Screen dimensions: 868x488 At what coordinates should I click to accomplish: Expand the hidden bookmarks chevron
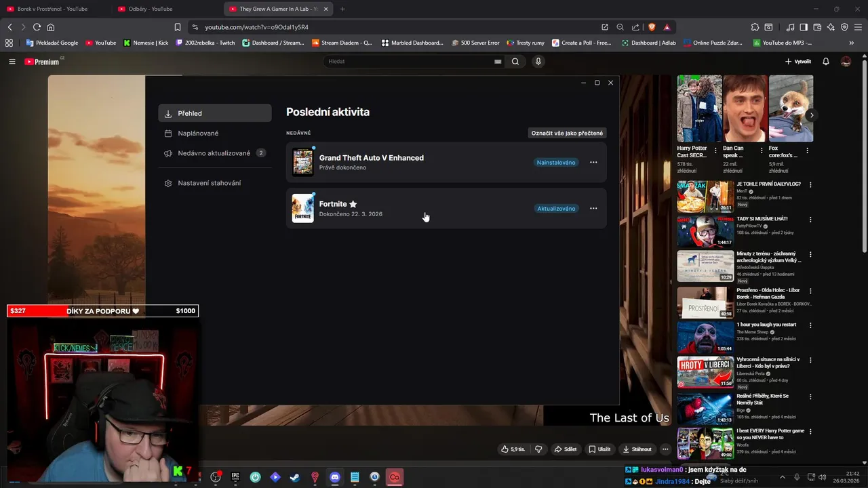[x=851, y=43]
